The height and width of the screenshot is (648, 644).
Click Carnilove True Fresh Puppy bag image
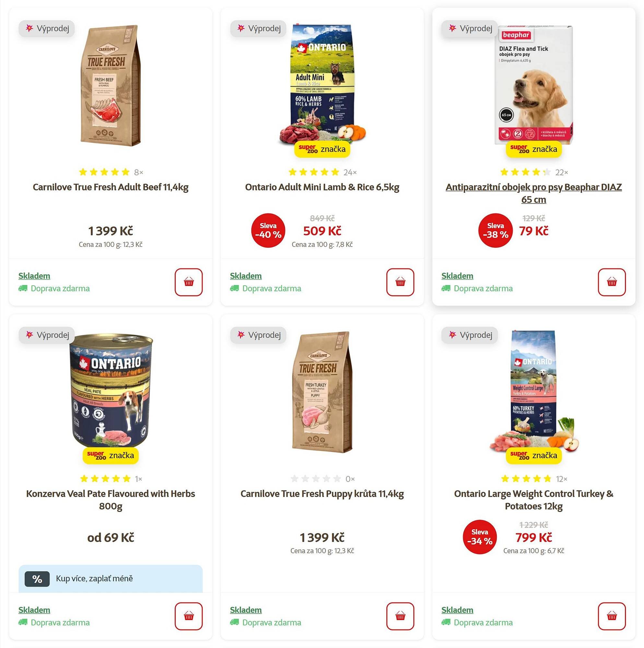tap(322, 391)
